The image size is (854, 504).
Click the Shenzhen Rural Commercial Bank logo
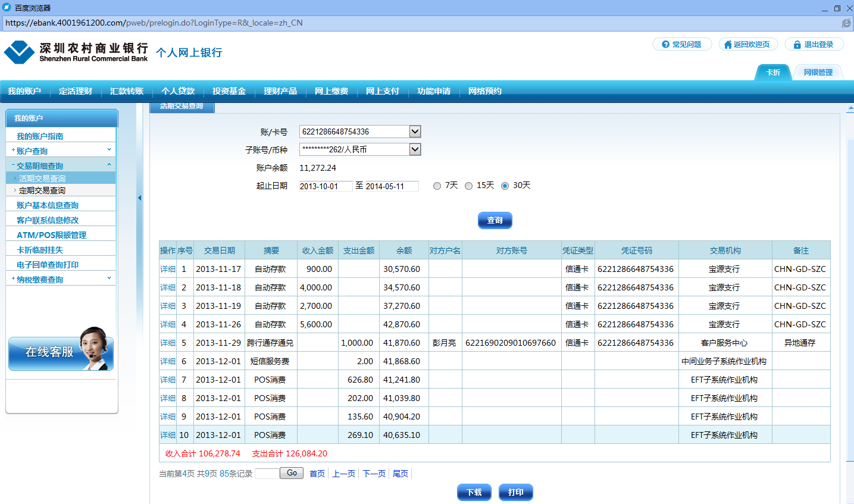(76, 52)
